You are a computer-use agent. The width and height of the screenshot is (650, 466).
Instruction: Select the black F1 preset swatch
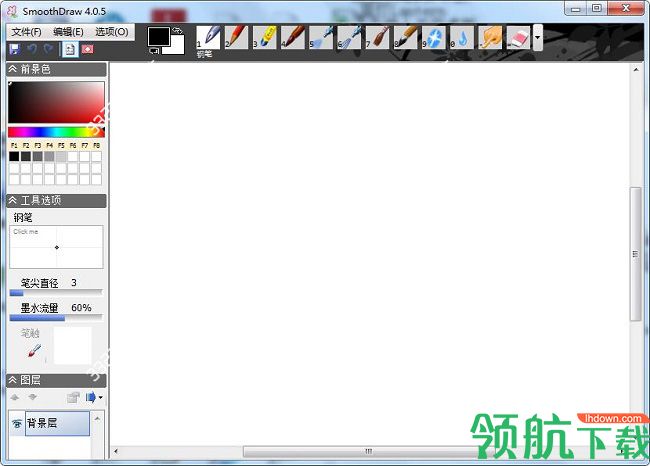tap(14, 156)
